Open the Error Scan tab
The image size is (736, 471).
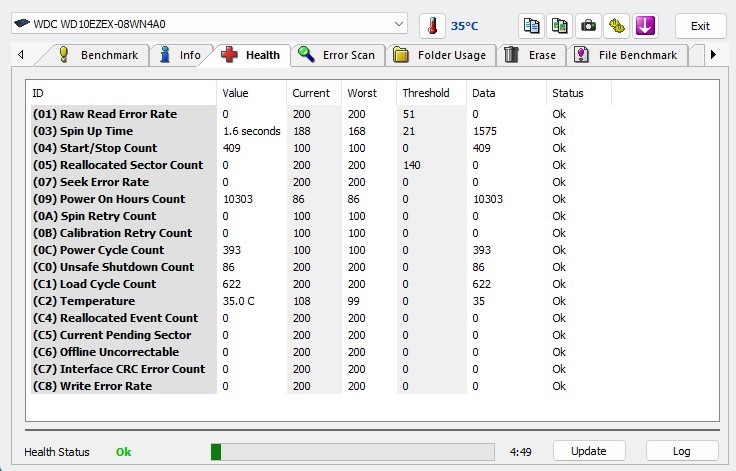[x=337, y=55]
